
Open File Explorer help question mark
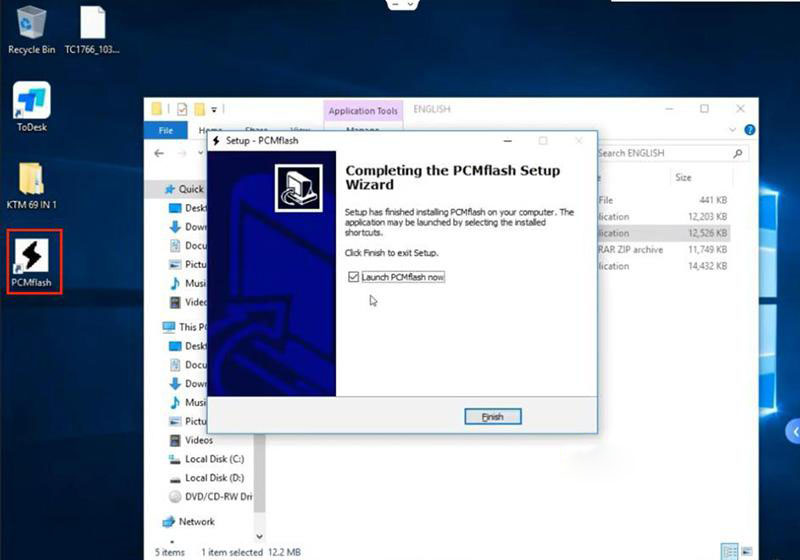(x=749, y=130)
